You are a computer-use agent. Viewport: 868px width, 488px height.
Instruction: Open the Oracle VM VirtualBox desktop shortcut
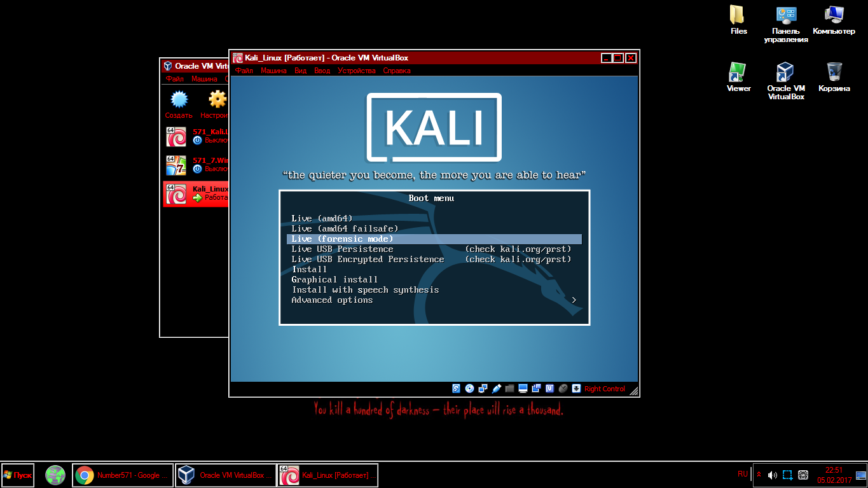pos(786,81)
